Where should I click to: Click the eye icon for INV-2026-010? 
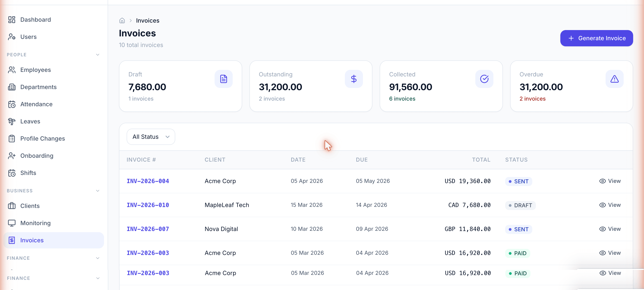[602, 205]
